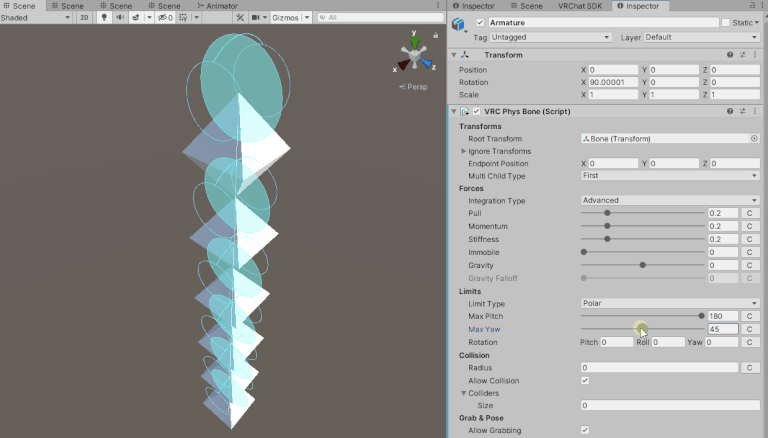Image resolution: width=768 pixels, height=438 pixels.
Task: Open the Integration Type dropdown
Action: [x=669, y=200]
